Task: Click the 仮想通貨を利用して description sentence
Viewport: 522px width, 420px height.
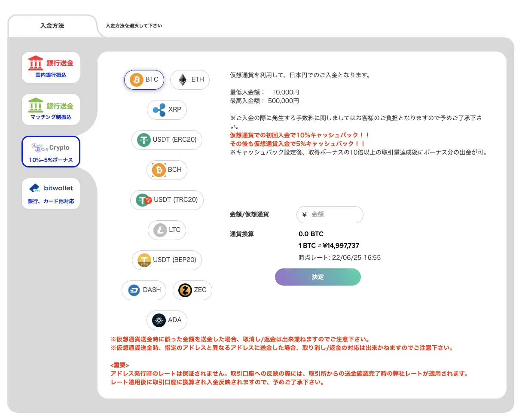Action: [x=300, y=75]
